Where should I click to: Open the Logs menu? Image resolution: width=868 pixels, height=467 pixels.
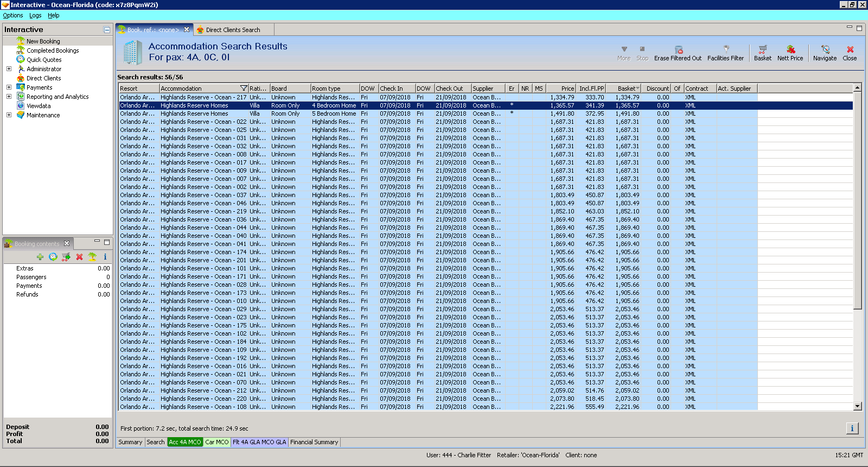pyautogui.click(x=35, y=16)
